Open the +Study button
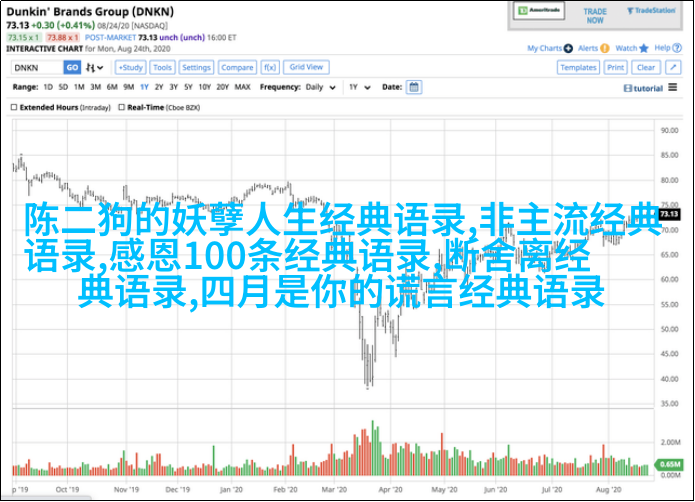Screen dimensions: 695x502 click(131, 67)
